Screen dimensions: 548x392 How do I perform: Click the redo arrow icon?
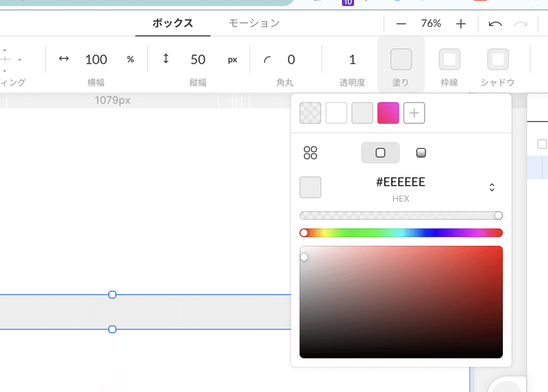coord(521,24)
